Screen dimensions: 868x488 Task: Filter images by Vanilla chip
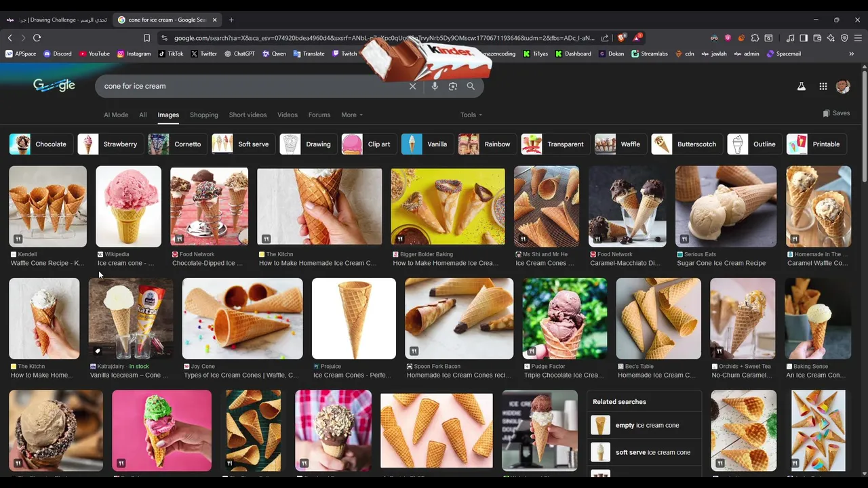pos(427,144)
